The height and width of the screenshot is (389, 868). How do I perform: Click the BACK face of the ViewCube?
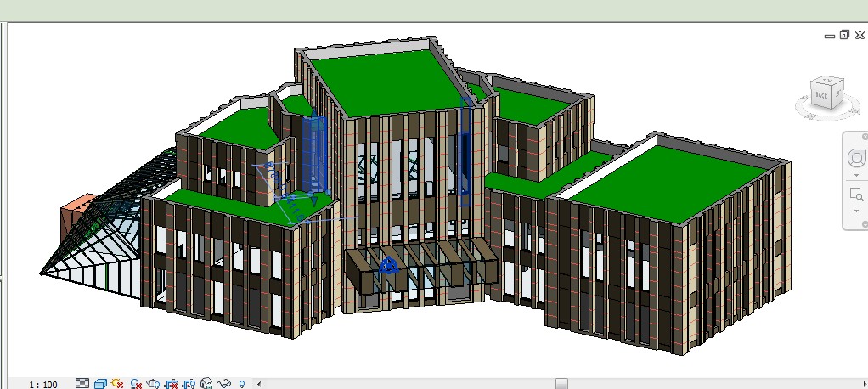[821, 95]
